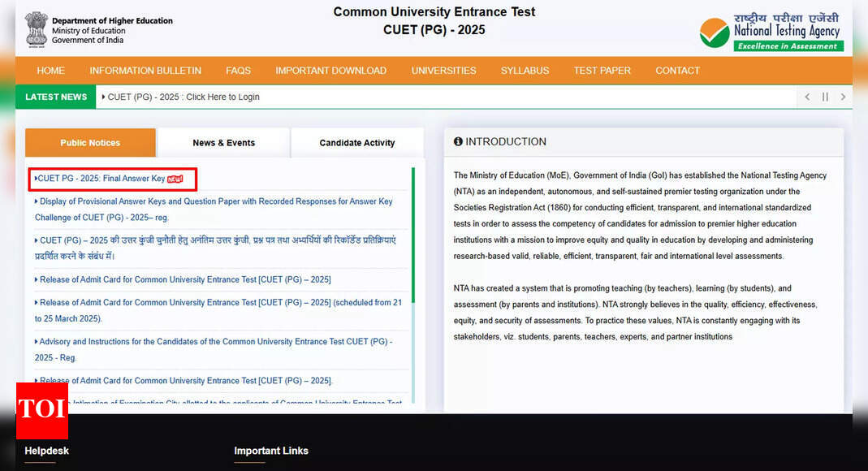Open the IMPORTANT DOWNLOAD menu

pyautogui.click(x=330, y=71)
